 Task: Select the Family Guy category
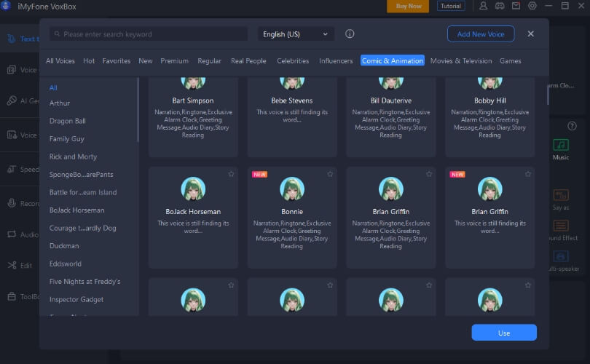66,139
